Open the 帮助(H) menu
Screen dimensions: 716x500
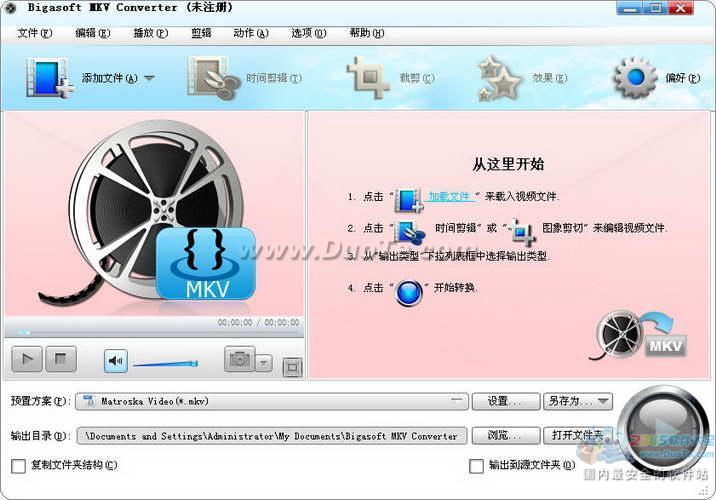tap(367, 33)
